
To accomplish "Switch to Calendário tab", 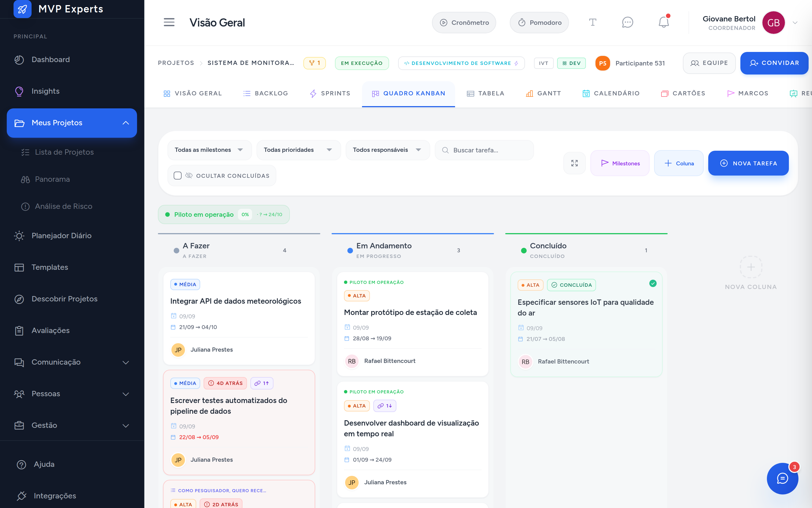I will (x=611, y=93).
